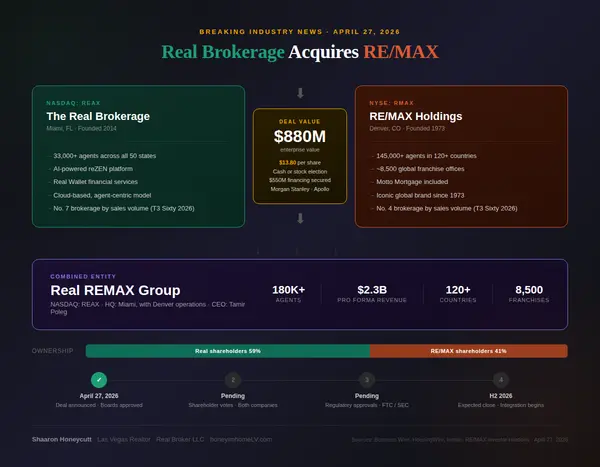
Task: Click the HQ Miami / CEO Tamir Poleg line
Action: click(147, 308)
